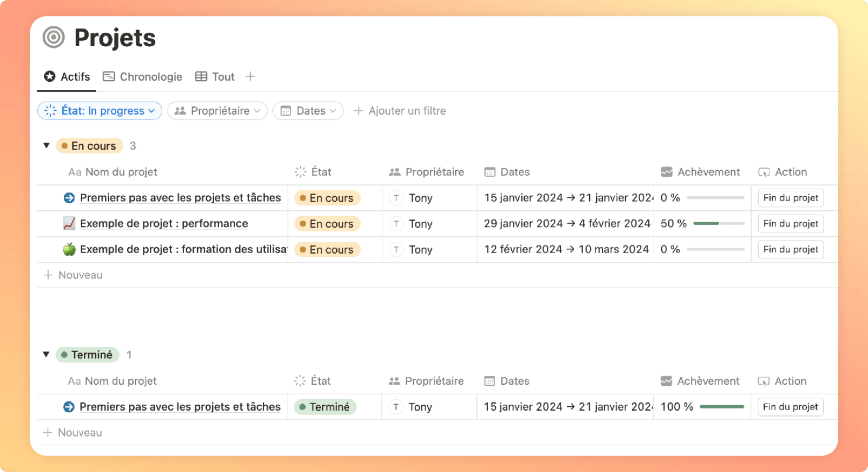Click the 50 % progress bar
This screenshot has height=472, width=868.
pos(719,223)
